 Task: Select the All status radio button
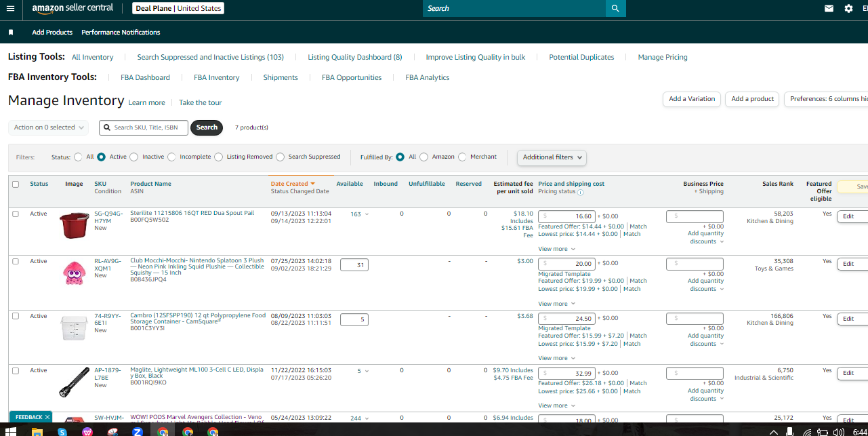(79, 157)
